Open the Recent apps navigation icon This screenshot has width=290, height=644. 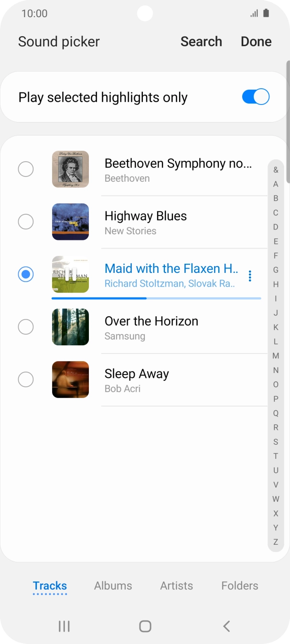pos(64,626)
